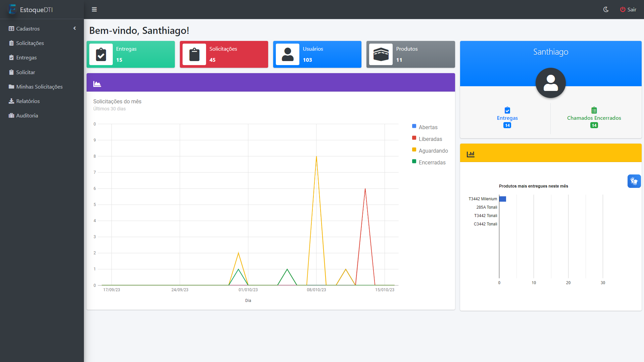Image resolution: width=644 pixels, height=362 pixels.
Task: Open the Produtos 11 summary card
Action: tap(410, 54)
